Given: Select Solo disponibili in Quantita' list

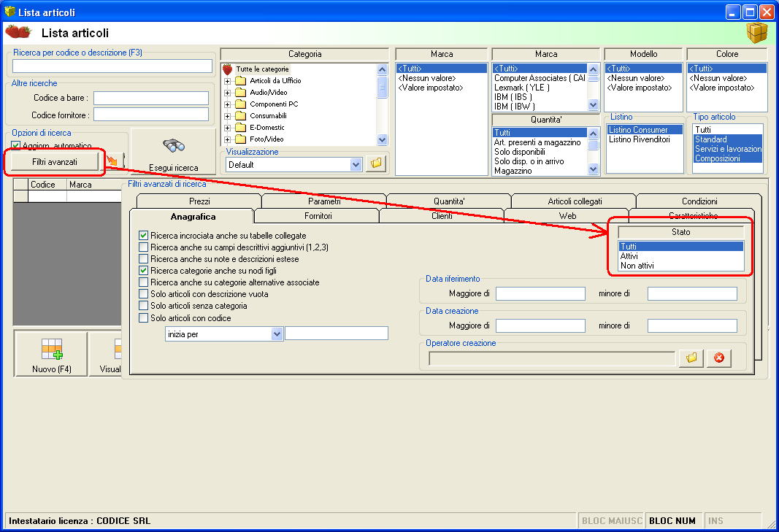Looking at the screenshot, I should click(540, 152).
